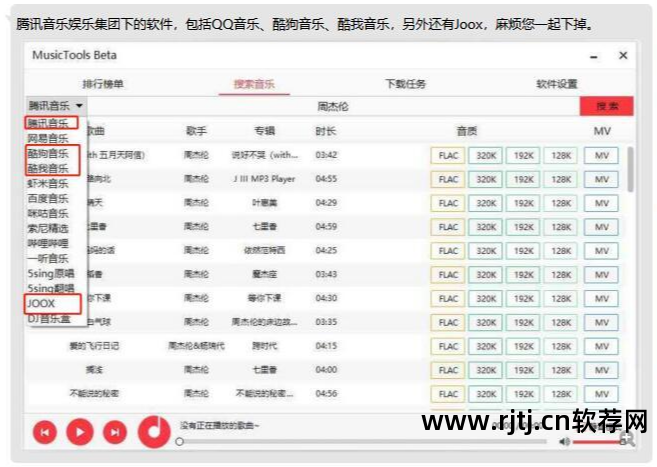
Task: Skip to the next track
Action: click(x=115, y=432)
